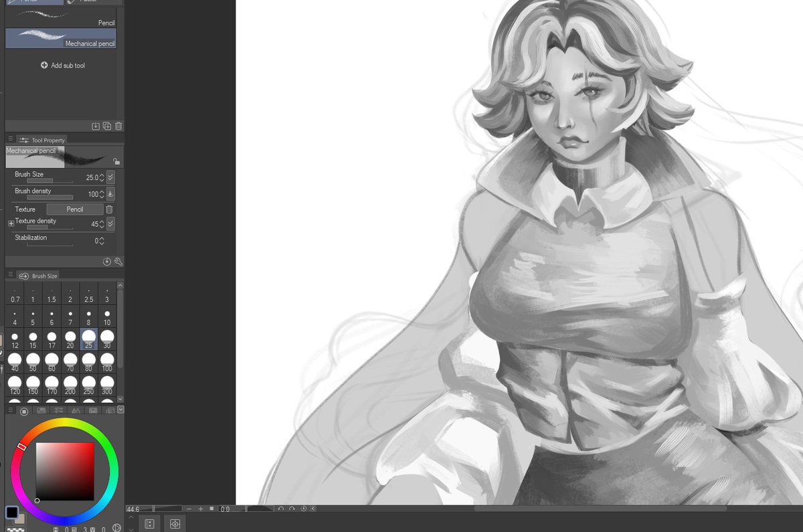Switch to Color Wheel tab

(x=24, y=411)
